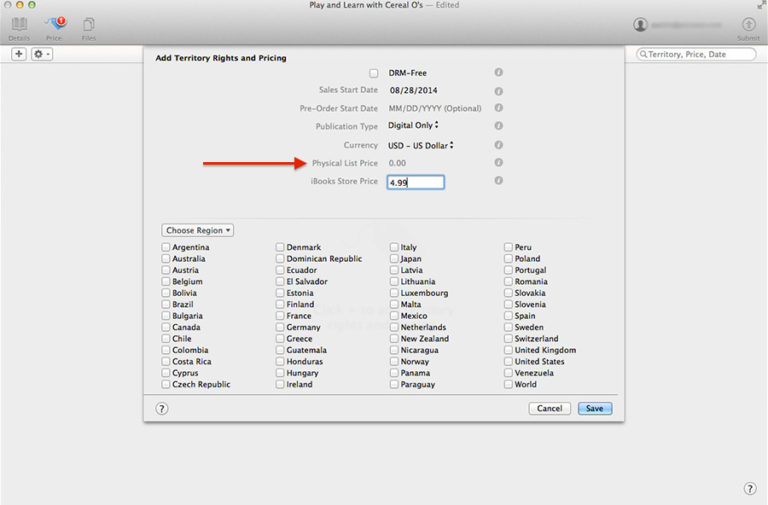
Task: Click the Physical List Price value
Action: [x=397, y=163]
